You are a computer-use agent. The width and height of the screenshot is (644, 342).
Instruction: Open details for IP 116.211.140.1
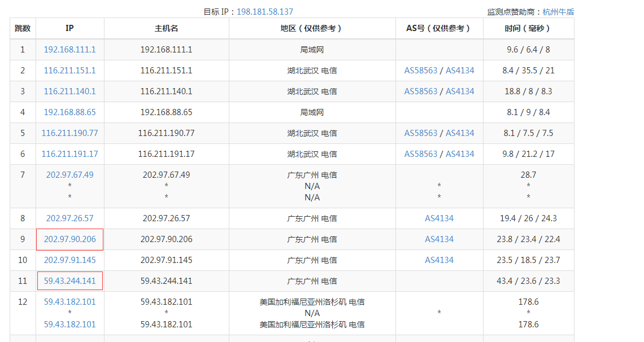coord(69,91)
